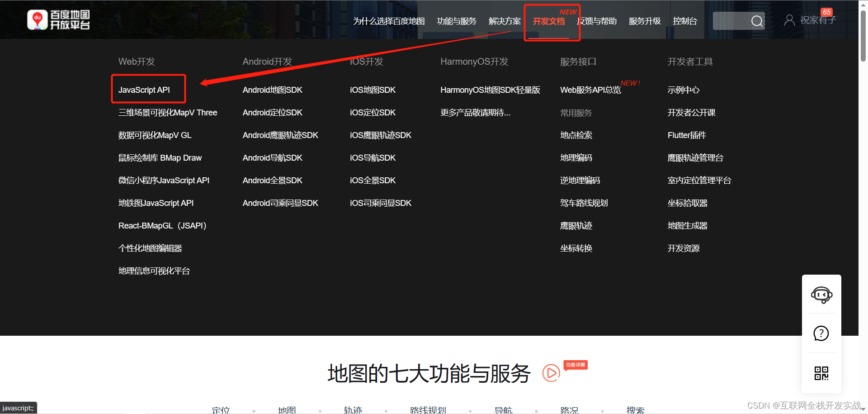Open the customer service robot icon

point(821,295)
